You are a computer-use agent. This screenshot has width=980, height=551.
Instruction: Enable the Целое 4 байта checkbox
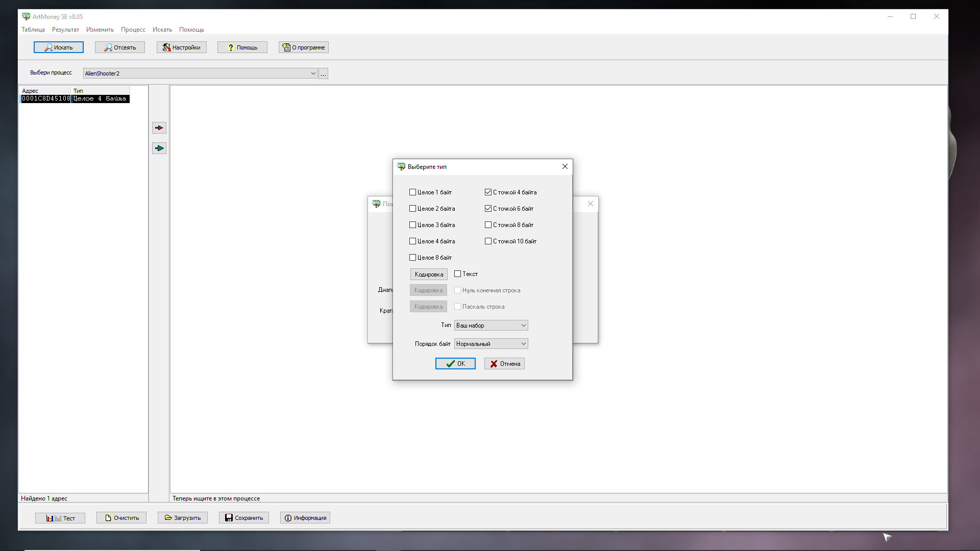coord(413,241)
